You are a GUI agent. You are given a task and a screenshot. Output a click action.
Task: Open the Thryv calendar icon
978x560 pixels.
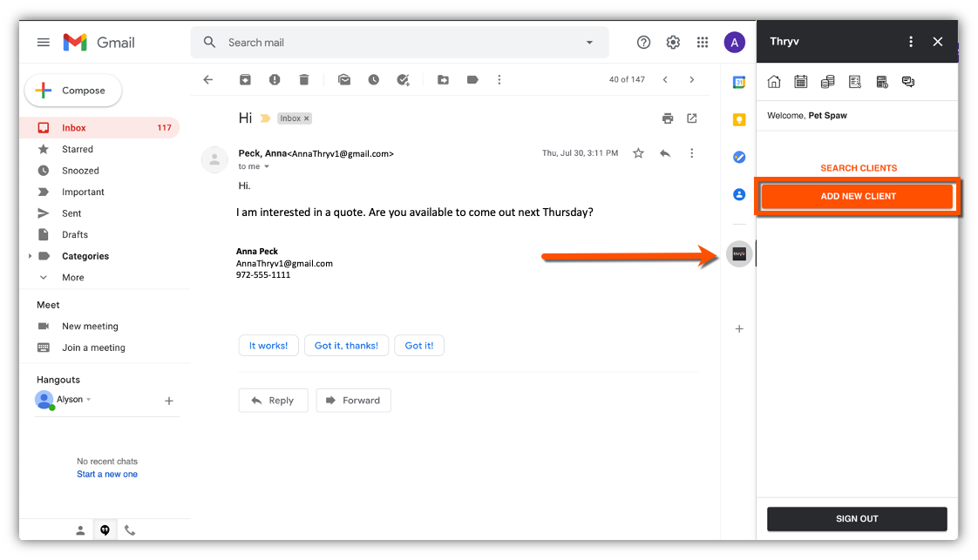click(801, 82)
